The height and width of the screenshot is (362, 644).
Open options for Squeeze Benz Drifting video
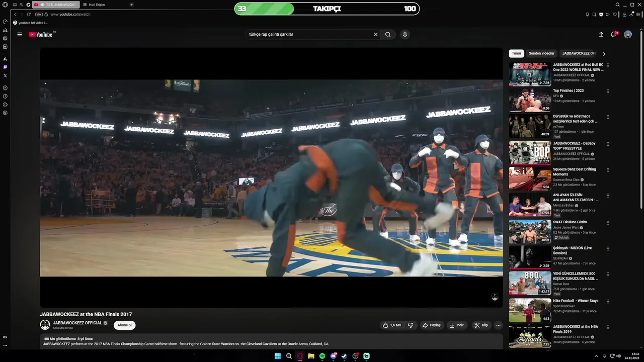[x=608, y=170]
